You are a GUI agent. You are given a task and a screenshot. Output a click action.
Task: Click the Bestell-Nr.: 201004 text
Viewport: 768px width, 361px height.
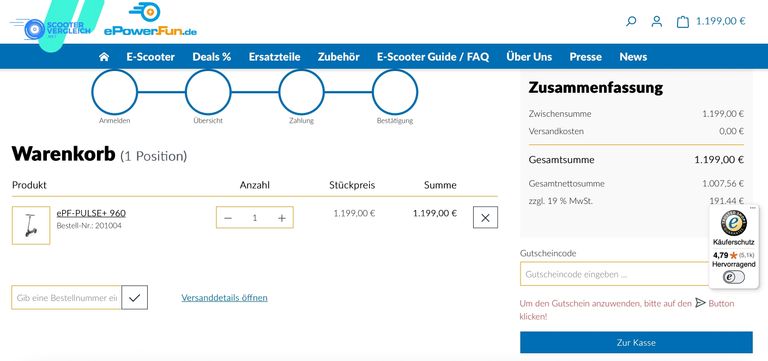point(89,226)
